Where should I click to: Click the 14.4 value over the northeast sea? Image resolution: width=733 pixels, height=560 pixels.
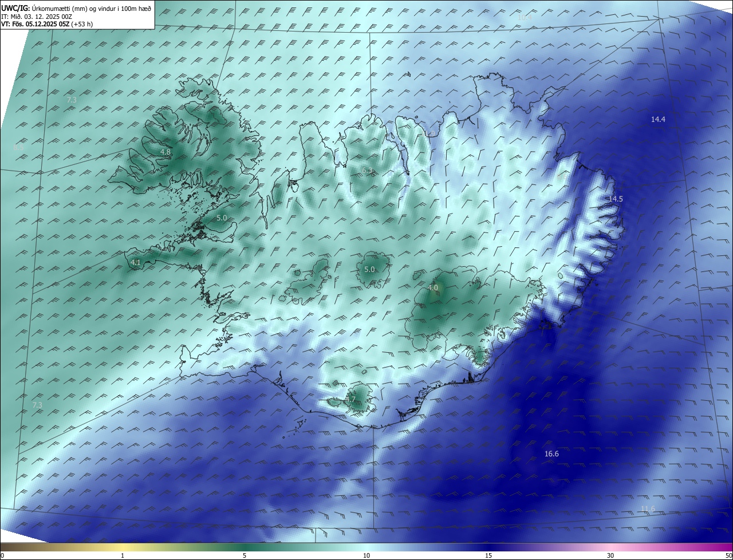pos(658,120)
